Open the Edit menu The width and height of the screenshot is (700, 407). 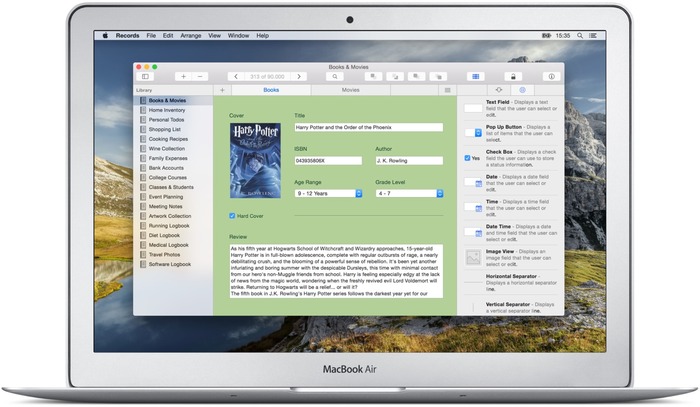click(168, 36)
